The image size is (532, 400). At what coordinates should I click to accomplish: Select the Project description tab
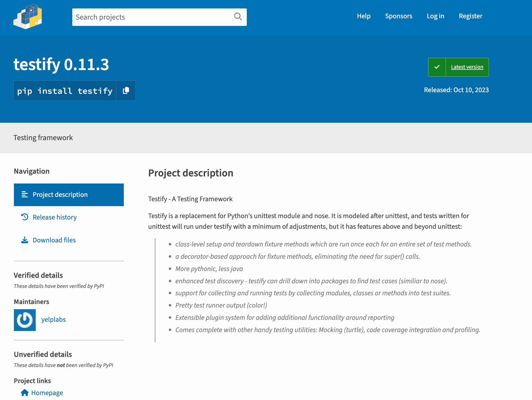[60, 195]
